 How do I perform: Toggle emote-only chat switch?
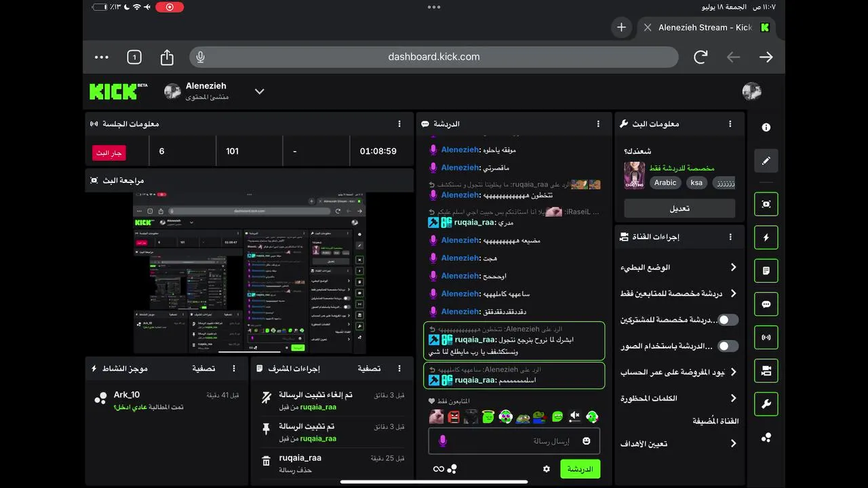point(728,346)
